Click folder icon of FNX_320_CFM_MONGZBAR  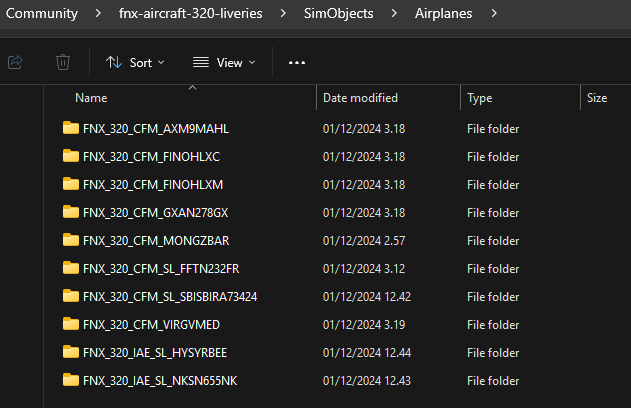70,240
